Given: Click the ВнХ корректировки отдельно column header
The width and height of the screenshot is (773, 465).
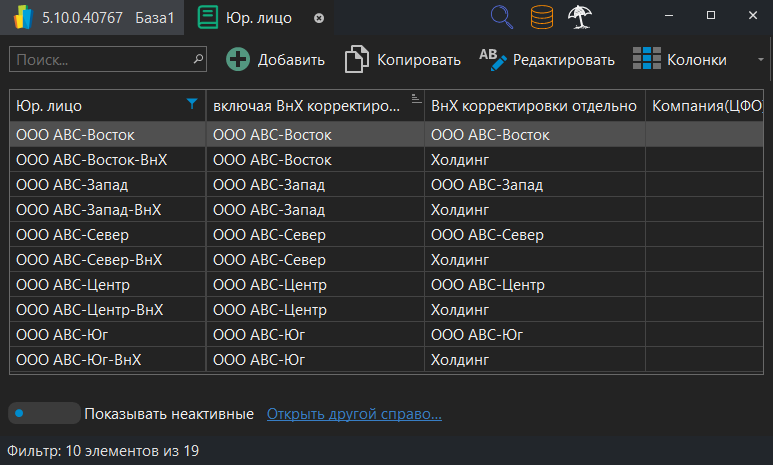Looking at the screenshot, I should click(x=534, y=106).
